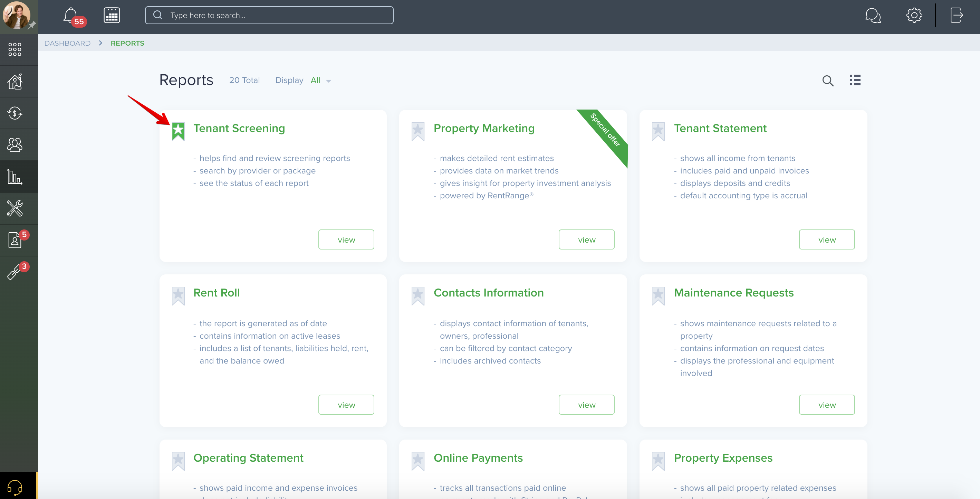Open the Property Marketing report title
Image resolution: width=980 pixels, height=499 pixels.
(x=484, y=128)
